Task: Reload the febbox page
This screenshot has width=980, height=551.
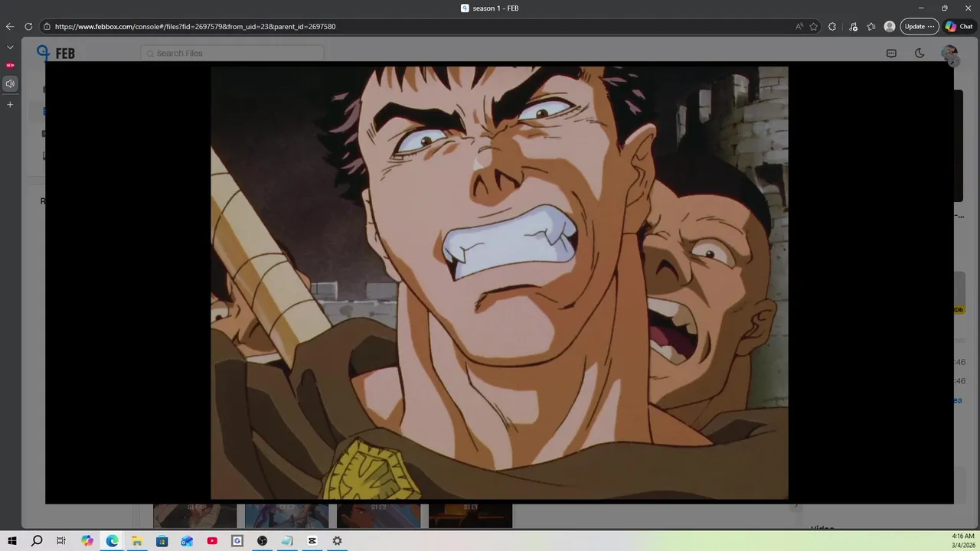Action: click(x=28, y=26)
